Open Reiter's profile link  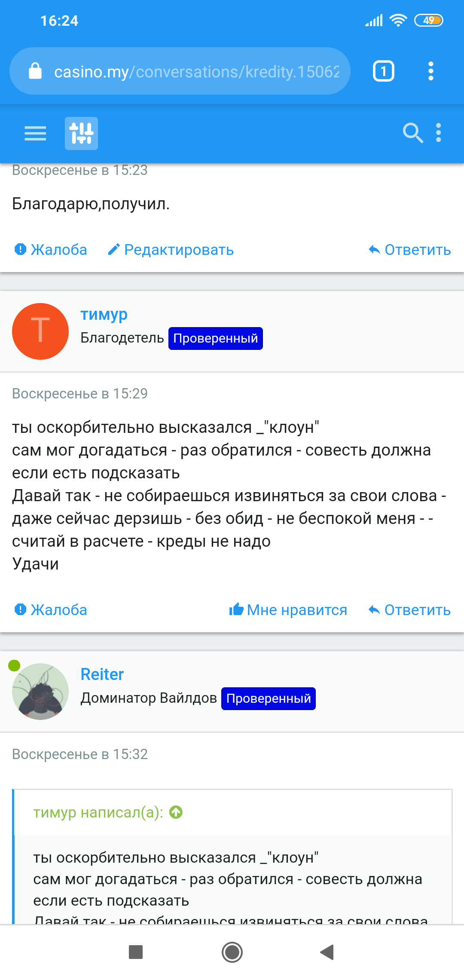pos(102,674)
